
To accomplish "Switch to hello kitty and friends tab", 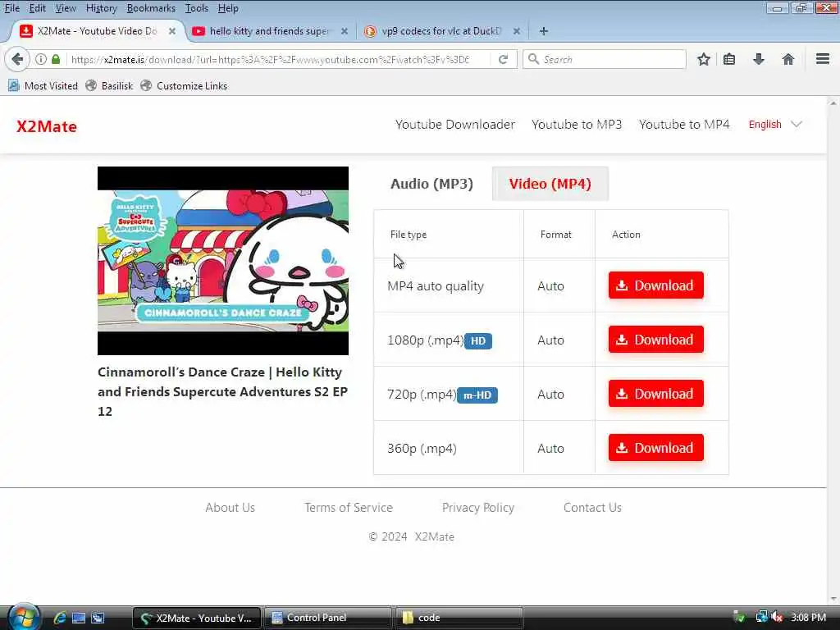I will point(268,31).
